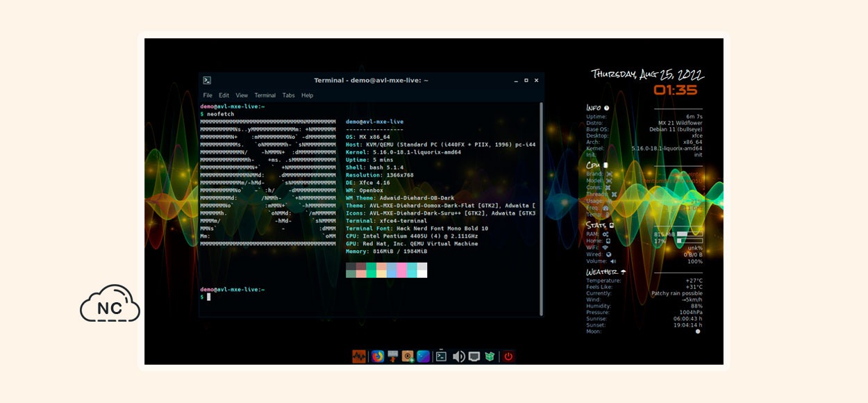The height and width of the screenshot is (403, 868).
Task: Open the blue-purple gradient app in dock
Action: (423, 356)
